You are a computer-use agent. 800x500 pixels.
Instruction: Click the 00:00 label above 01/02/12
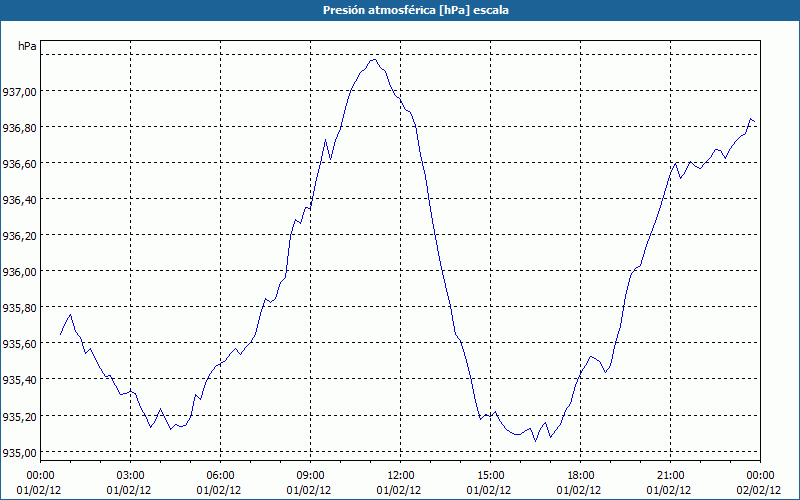tap(40, 476)
